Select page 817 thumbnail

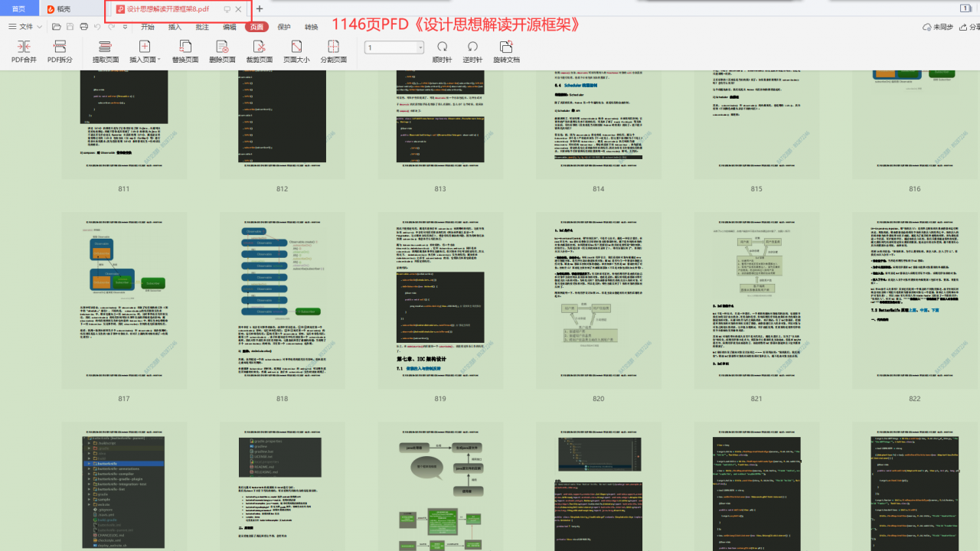pos(124,301)
